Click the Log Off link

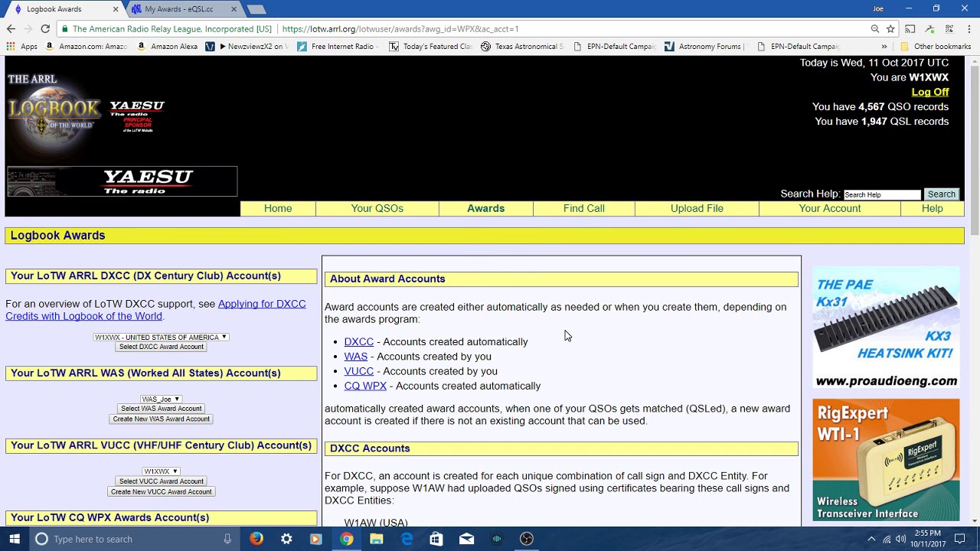[930, 92]
